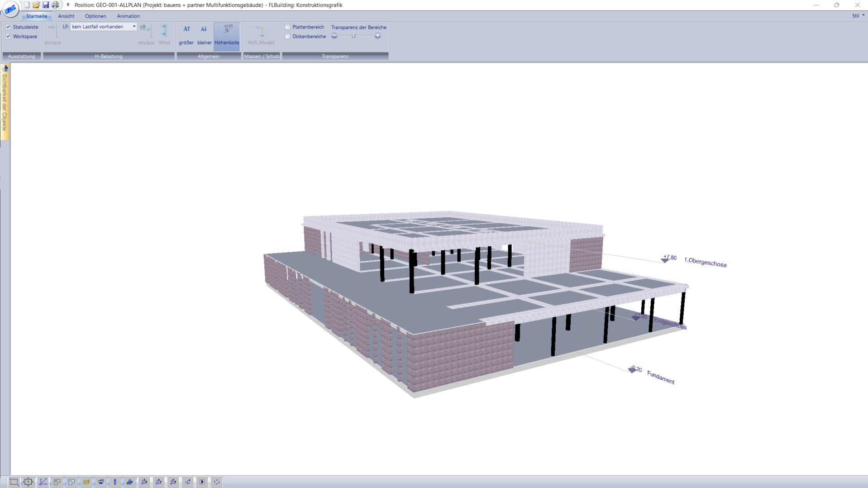
Task: Print via the printer icon
Action: pyautogui.click(x=55, y=5)
